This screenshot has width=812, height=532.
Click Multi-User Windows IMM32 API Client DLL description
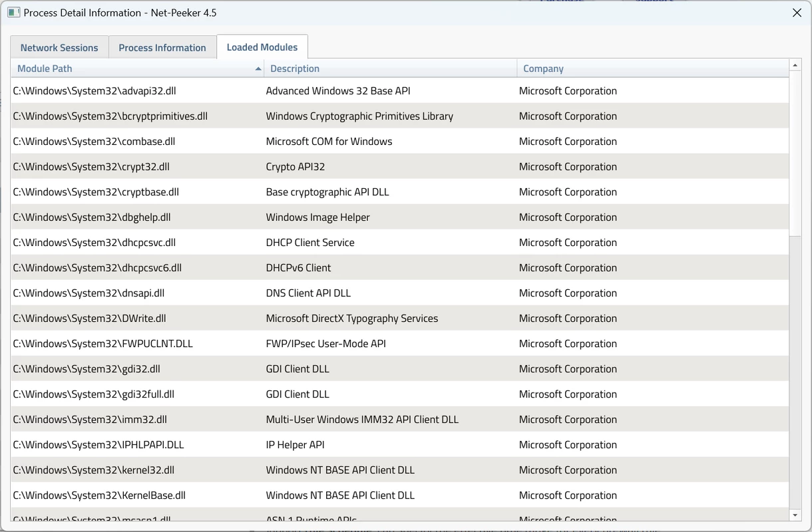coord(362,420)
